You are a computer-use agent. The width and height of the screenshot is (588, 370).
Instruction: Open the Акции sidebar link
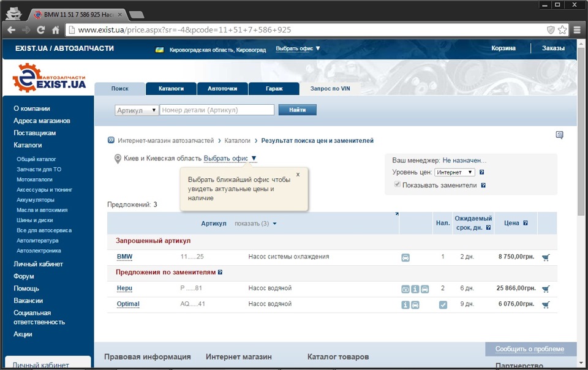click(23, 334)
